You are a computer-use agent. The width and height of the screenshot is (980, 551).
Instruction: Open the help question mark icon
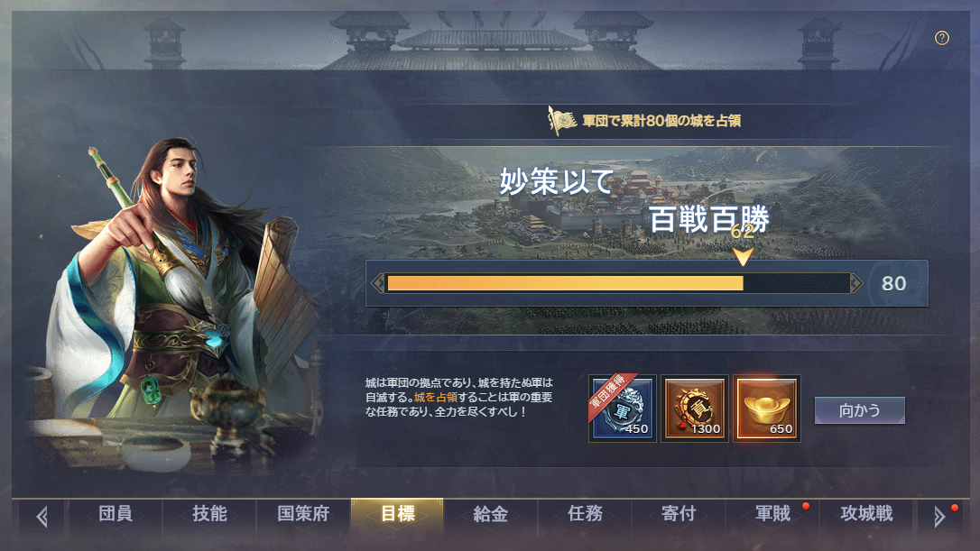(941, 38)
